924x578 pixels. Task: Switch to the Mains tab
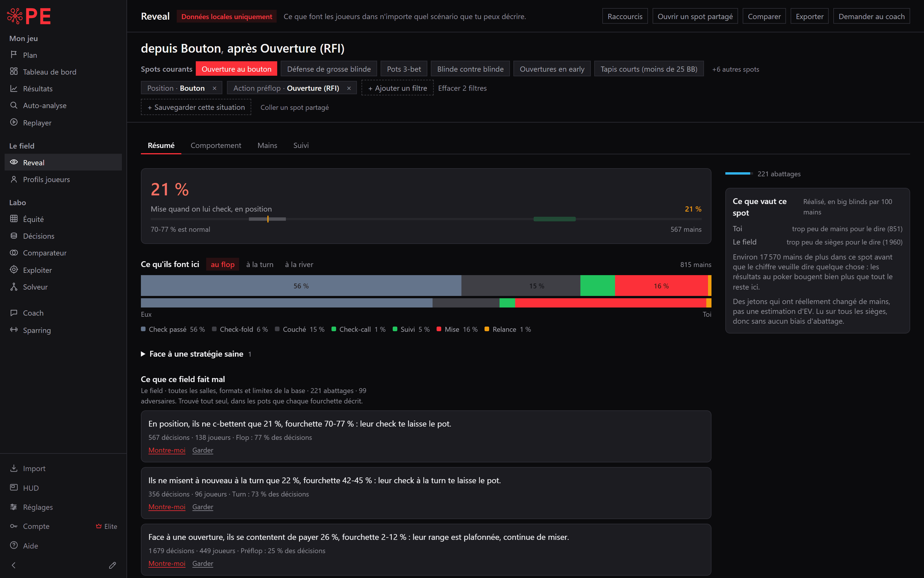(x=267, y=145)
